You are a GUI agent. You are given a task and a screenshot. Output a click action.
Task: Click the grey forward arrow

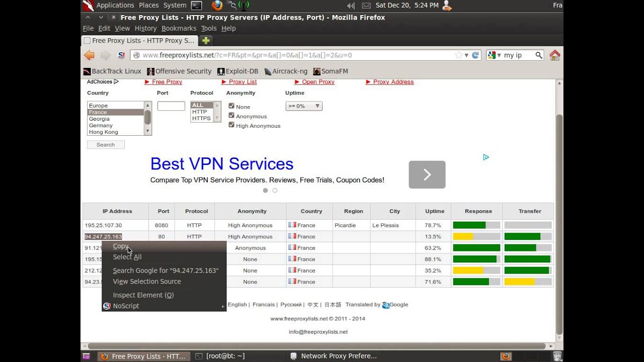[x=105, y=55]
